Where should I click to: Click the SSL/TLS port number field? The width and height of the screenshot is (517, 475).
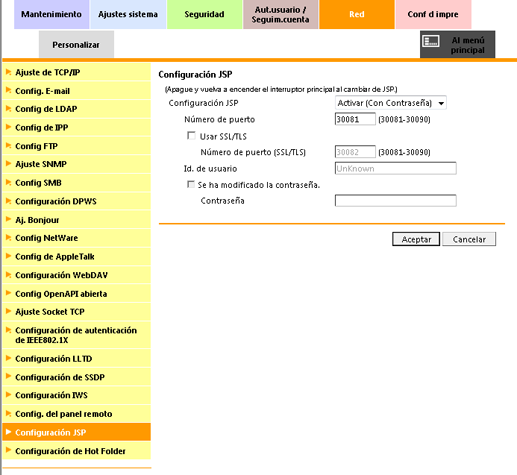coord(355,152)
